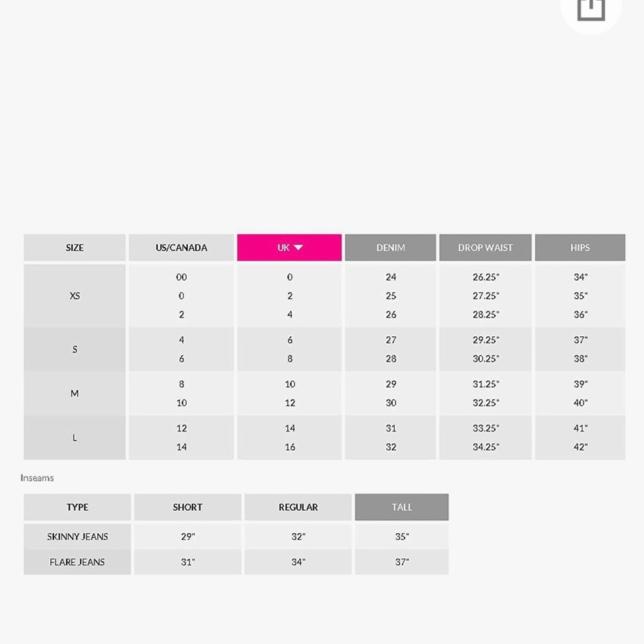Select the L size row label
This screenshot has height=644, width=644.
tap(74, 437)
